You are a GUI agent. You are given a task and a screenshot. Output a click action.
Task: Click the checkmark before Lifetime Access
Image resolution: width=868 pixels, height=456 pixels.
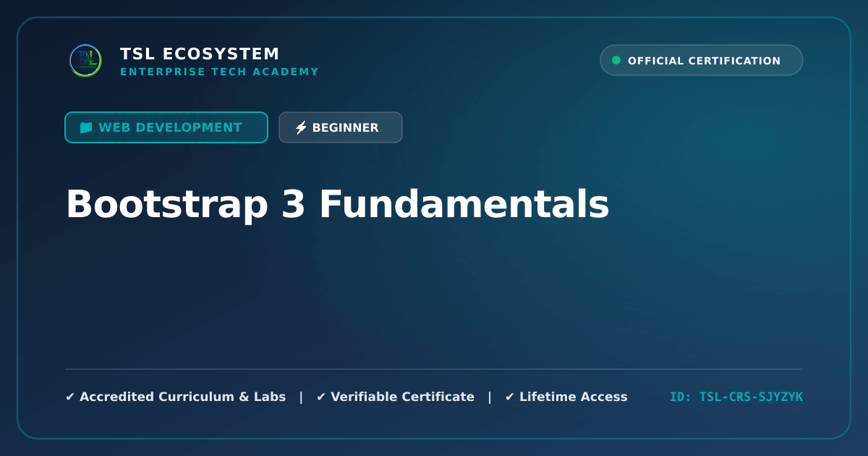tap(510, 397)
